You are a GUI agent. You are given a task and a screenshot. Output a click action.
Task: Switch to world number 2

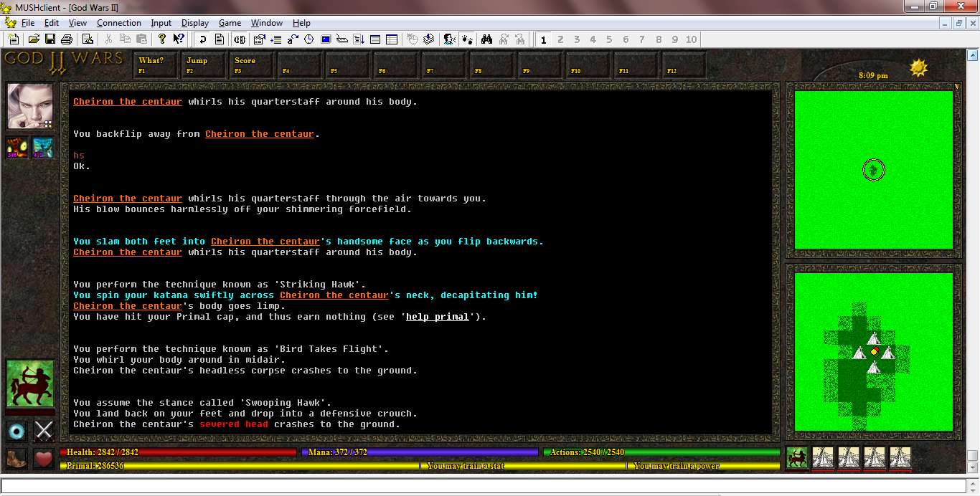560,39
